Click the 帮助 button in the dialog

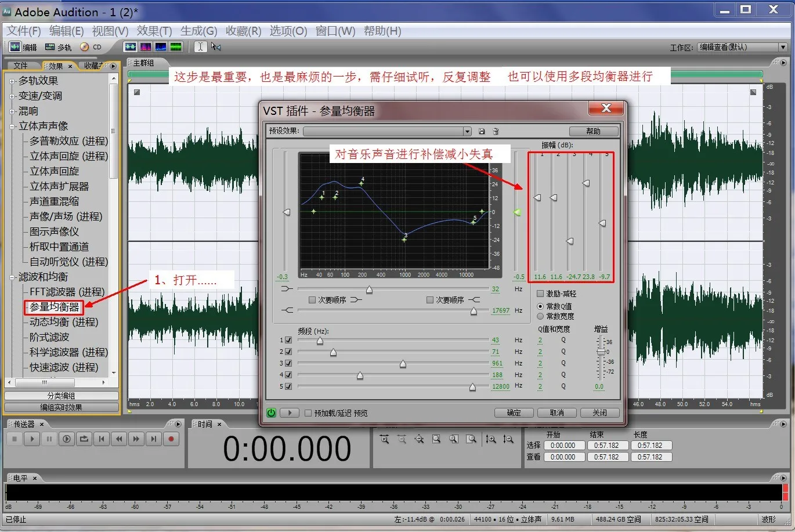click(593, 131)
